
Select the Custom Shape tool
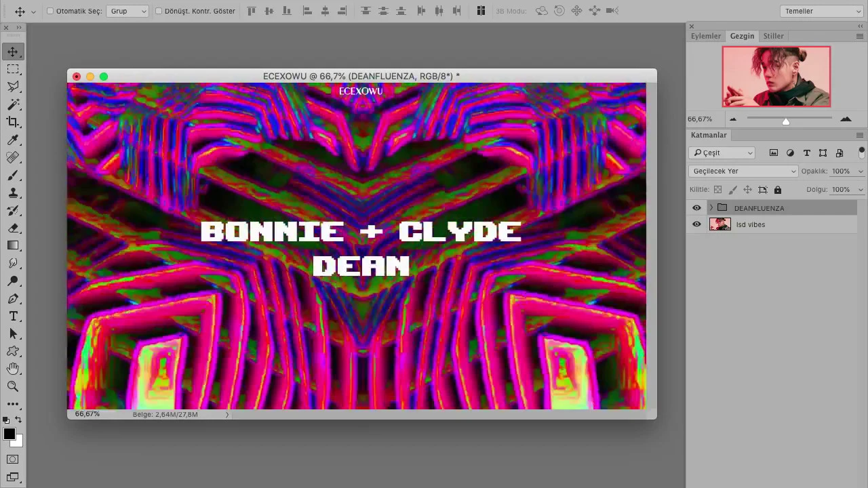(x=13, y=351)
